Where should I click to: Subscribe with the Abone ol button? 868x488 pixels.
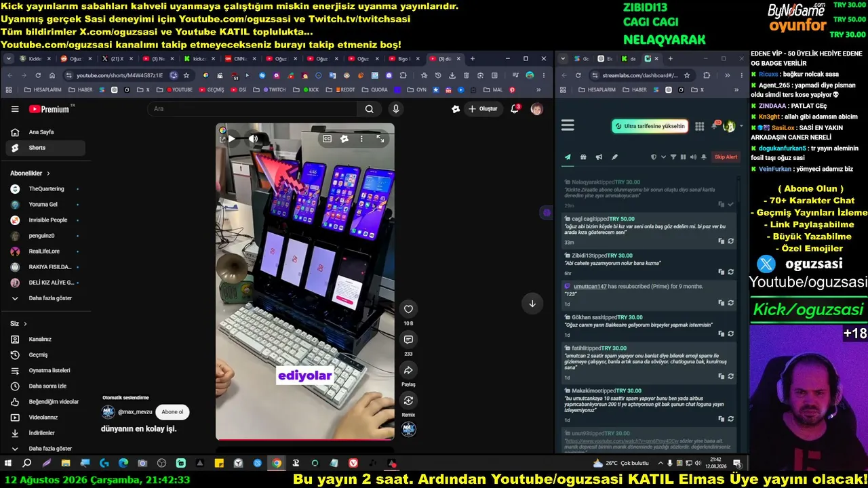click(172, 411)
